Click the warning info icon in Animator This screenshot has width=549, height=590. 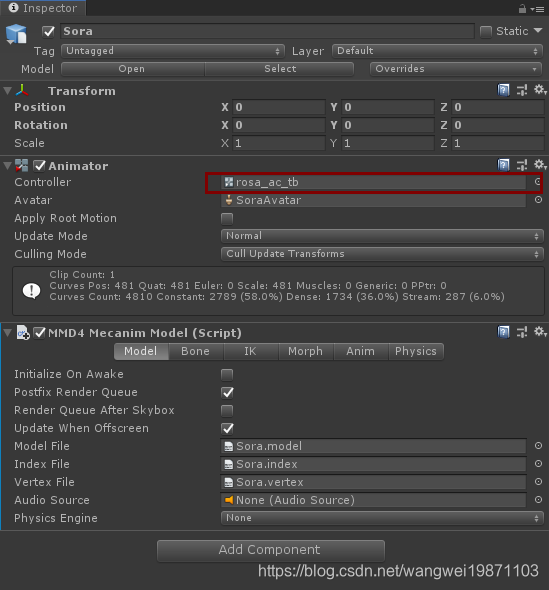click(x=31, y=291)
